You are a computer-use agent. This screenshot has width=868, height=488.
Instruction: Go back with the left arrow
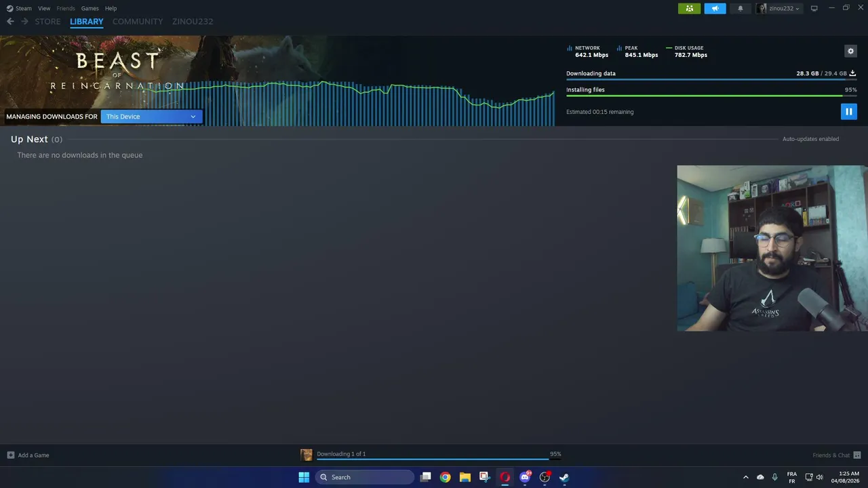pos(10,22)
